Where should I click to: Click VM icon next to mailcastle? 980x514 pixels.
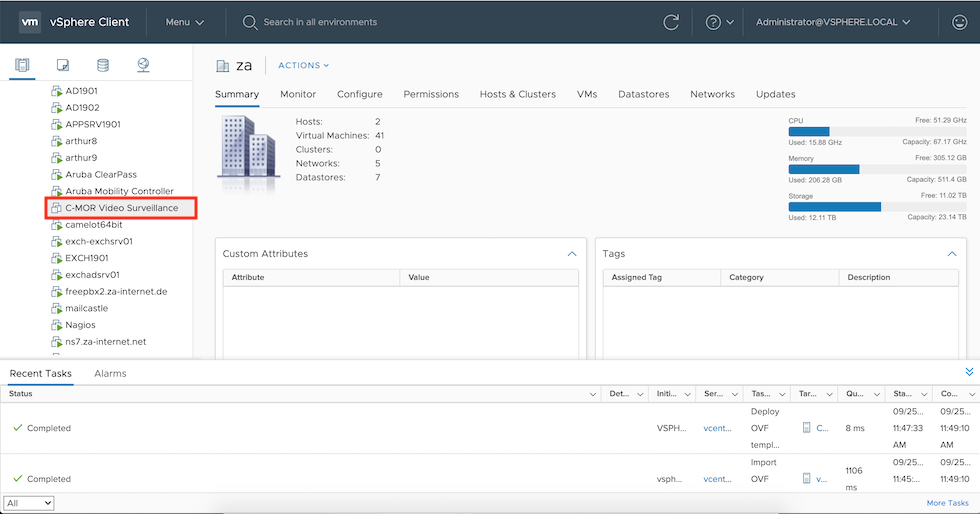56,308
